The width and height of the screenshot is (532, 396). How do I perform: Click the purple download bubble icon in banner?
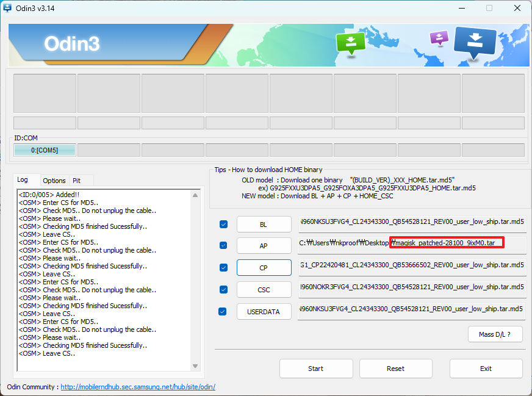coord(439,38)
